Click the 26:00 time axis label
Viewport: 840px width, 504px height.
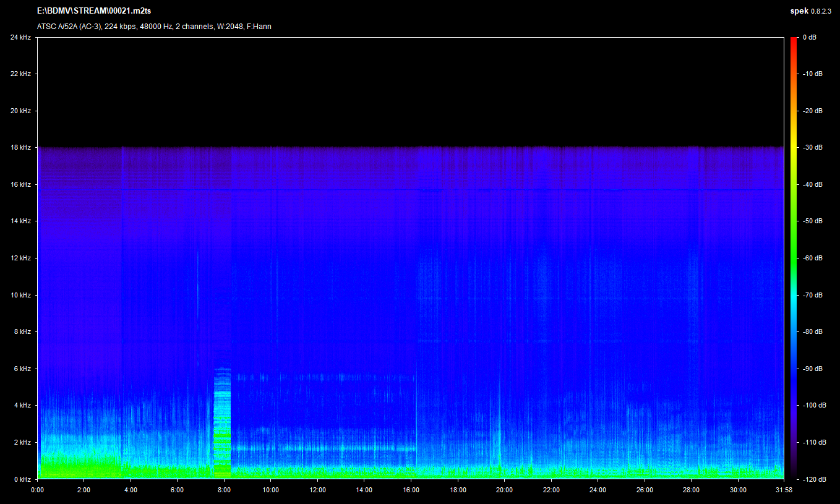click(x=645, y=490)
